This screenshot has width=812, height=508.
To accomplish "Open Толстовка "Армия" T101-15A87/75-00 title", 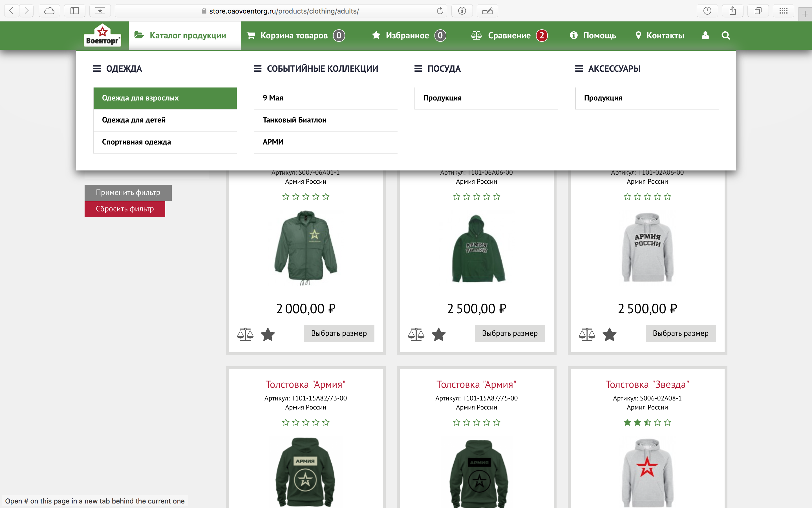I will pyautogui.click(x=476, y=384).
